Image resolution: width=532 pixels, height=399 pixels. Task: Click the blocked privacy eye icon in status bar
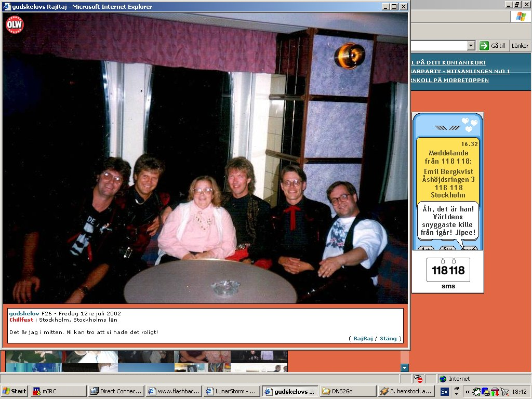pyautogui.click(x=418, y=379)
